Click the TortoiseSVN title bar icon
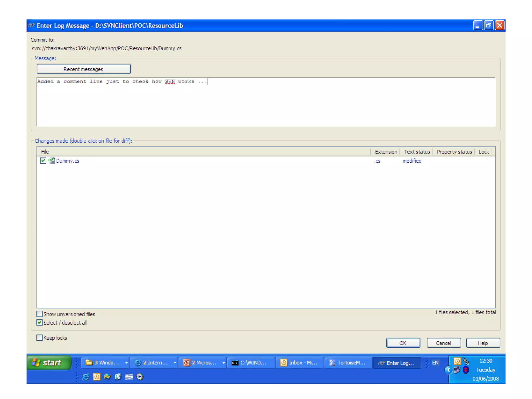This screenshot has width=532, height=399. (31, 25)
